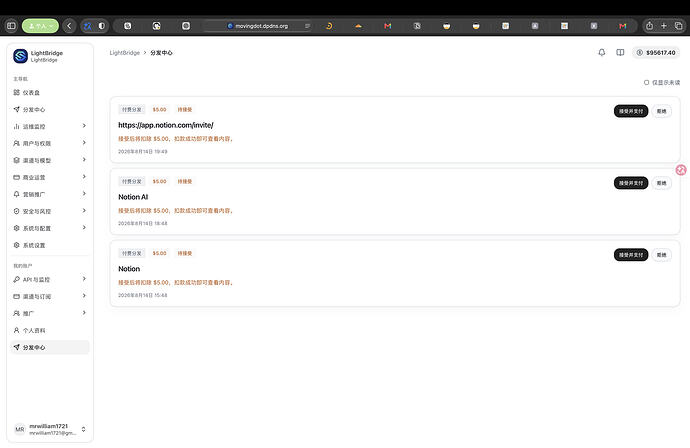
Task: Click the LightBridge breadcrumb link
Action: [x=125, y=53]
